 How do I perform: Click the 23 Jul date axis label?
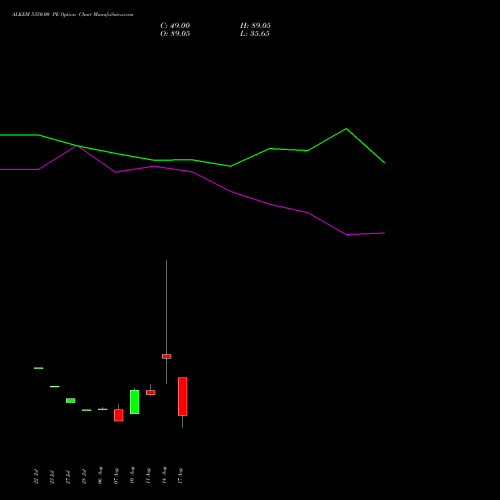click(x=52, y=476)
